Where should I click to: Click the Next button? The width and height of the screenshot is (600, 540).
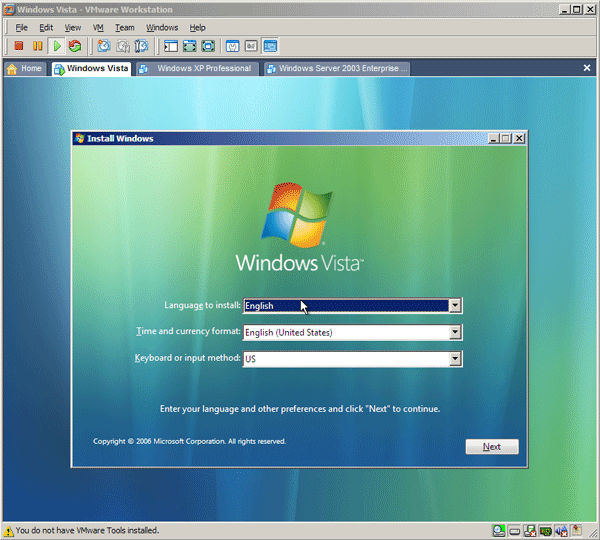pos(492,447)
